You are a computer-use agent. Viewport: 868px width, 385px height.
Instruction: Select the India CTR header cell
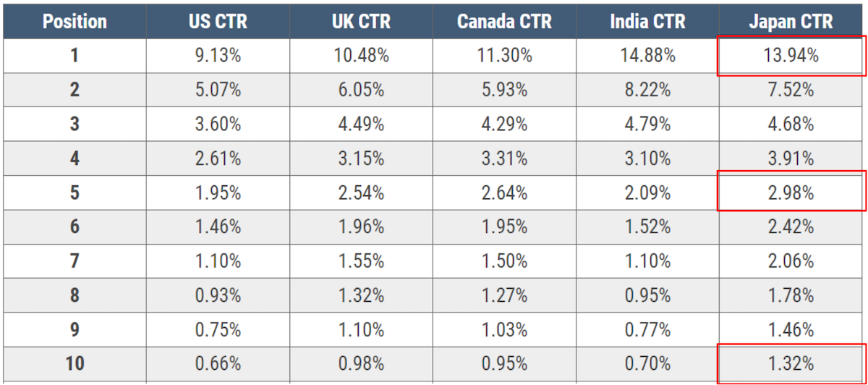tap(648, 21)
